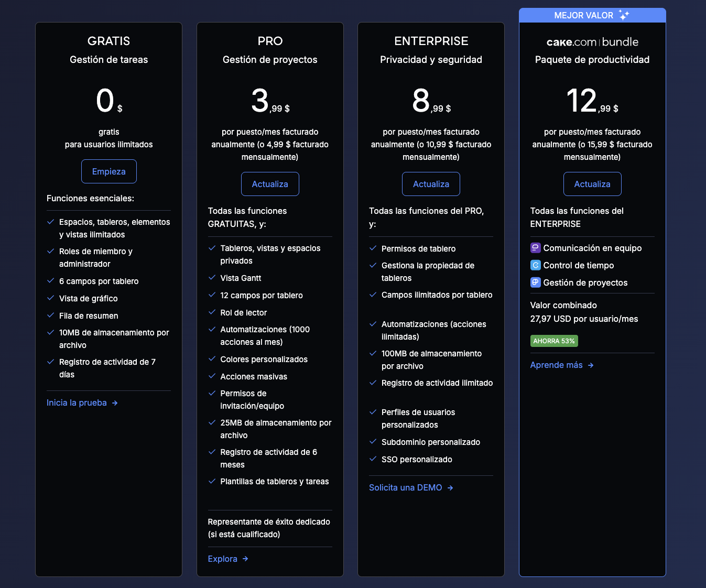Viewport: 706px width, 588px height.
Task: Click the checkmark next to SSO personalizado
Action: coord(373,459)
